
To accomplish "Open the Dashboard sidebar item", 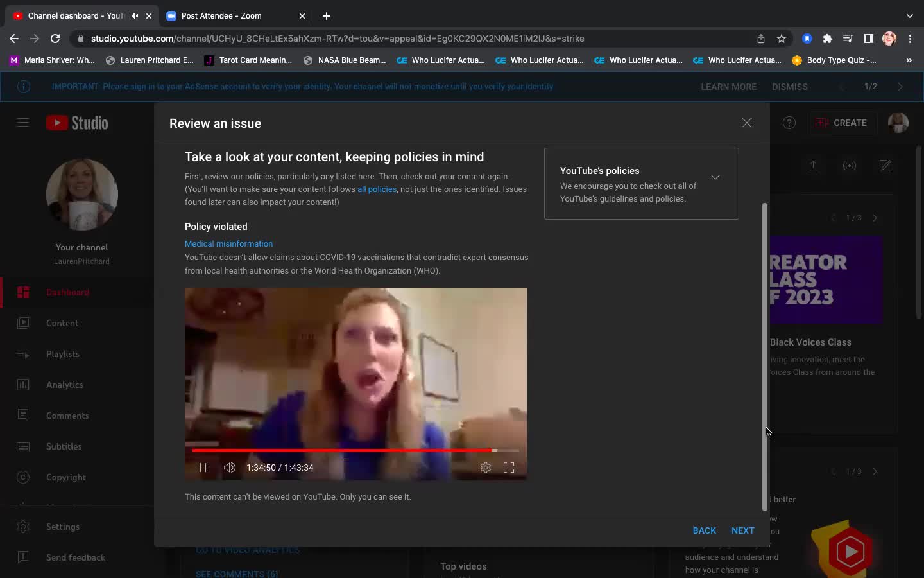I will [x=77, y=292].
